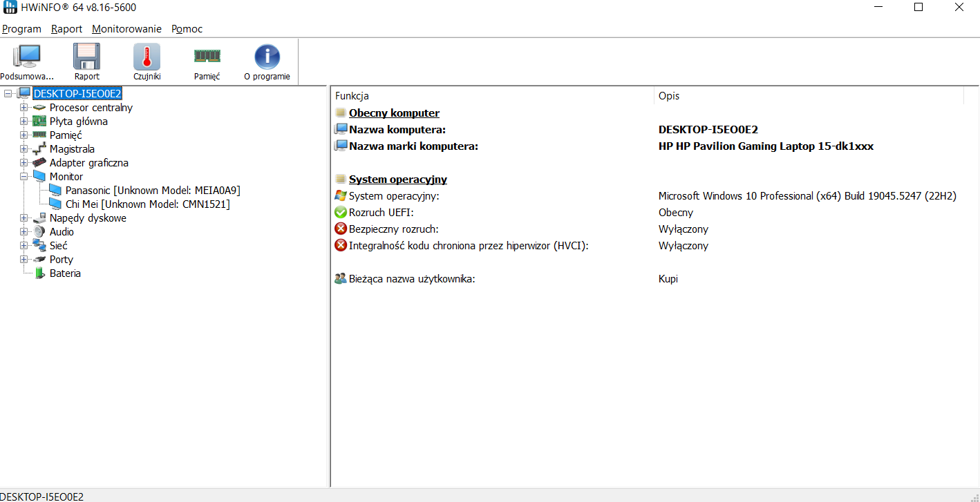Click the Pamięć memory module toolbar icon
980x502 pixels.
click(207, 57)
